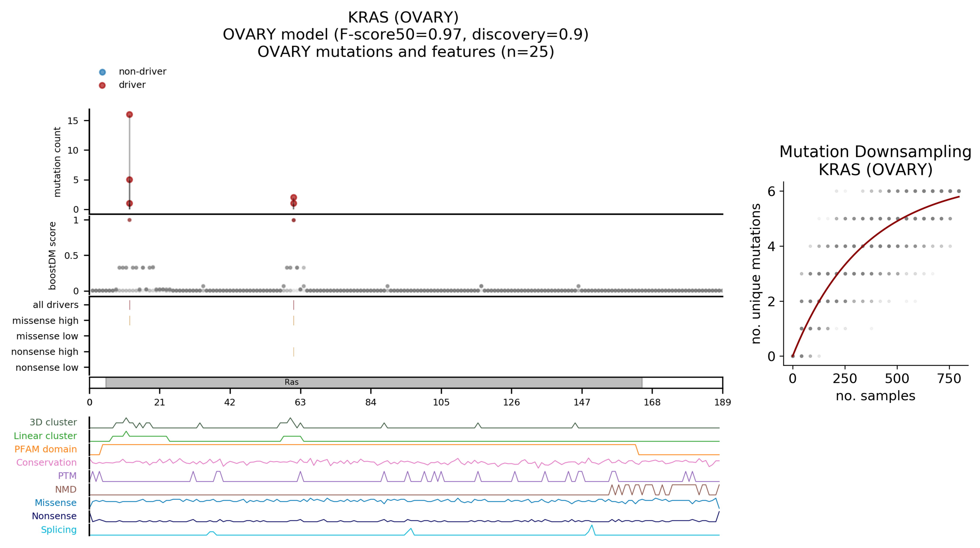Click the upper red driver dot near position 61

pyautogui.click(x=293, y=198)
